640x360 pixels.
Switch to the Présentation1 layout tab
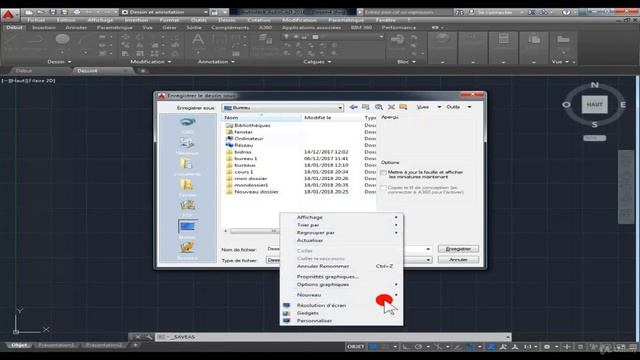[x=56, y=345]
